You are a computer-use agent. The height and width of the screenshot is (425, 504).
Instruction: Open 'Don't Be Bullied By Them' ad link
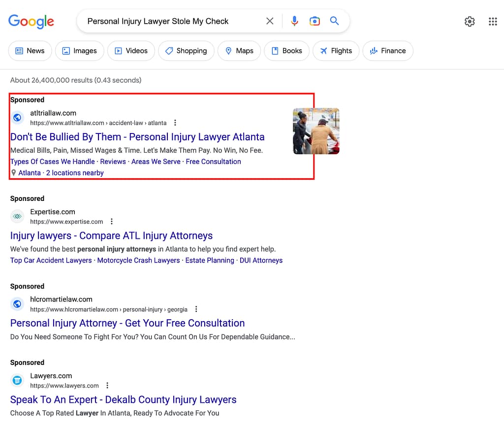137,137
